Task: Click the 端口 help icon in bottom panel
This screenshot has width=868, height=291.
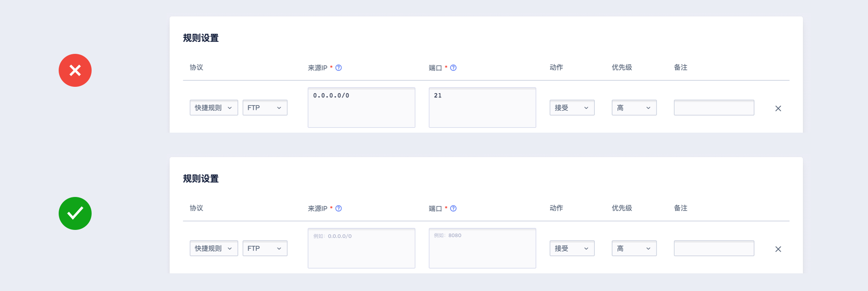Action: (453, 208)
